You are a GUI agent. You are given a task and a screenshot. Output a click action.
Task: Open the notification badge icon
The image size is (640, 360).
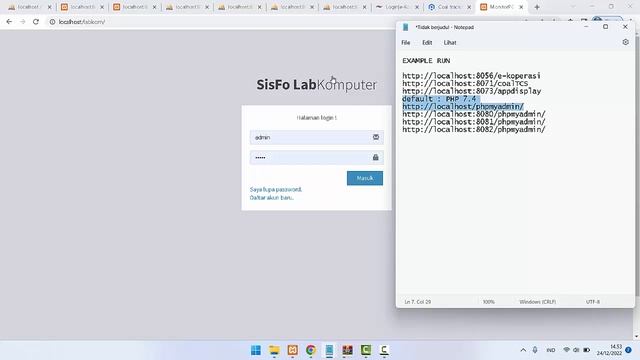pyautogui.click(x=629, y=350)
